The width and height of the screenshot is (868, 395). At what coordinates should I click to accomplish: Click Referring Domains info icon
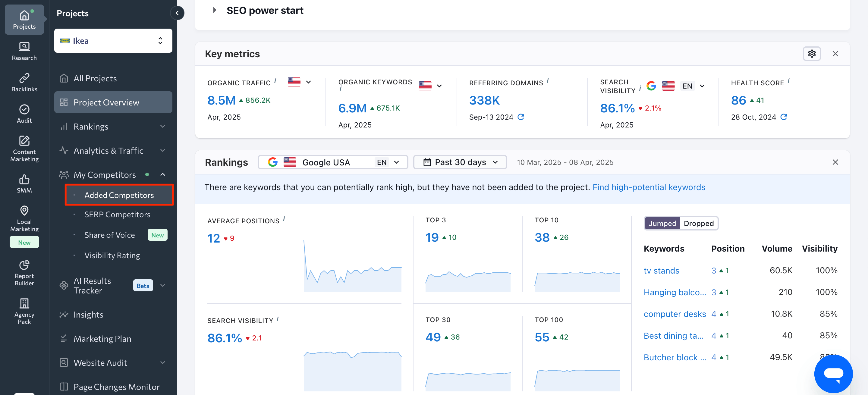(x=548, y=81)
